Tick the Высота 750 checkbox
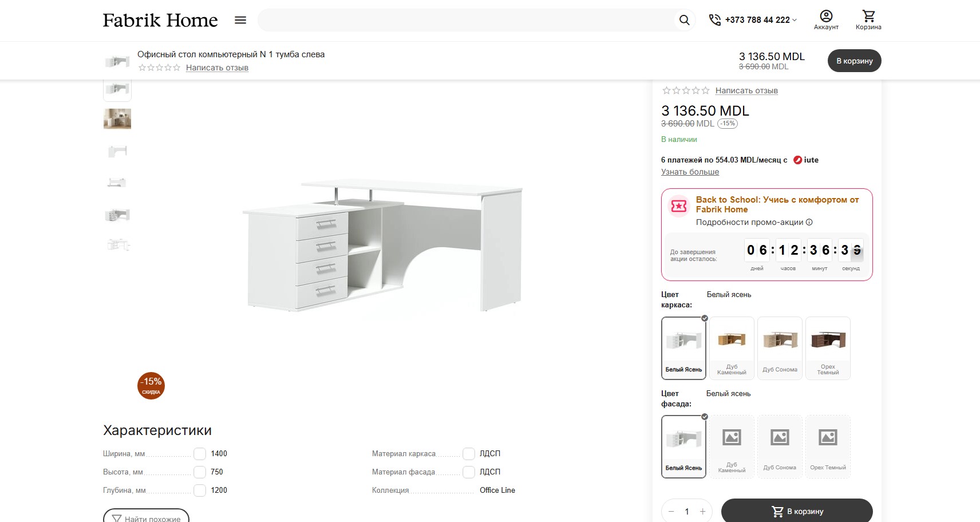Image resolution: width=980 pixels, height=522 pixels. point(200,472)
